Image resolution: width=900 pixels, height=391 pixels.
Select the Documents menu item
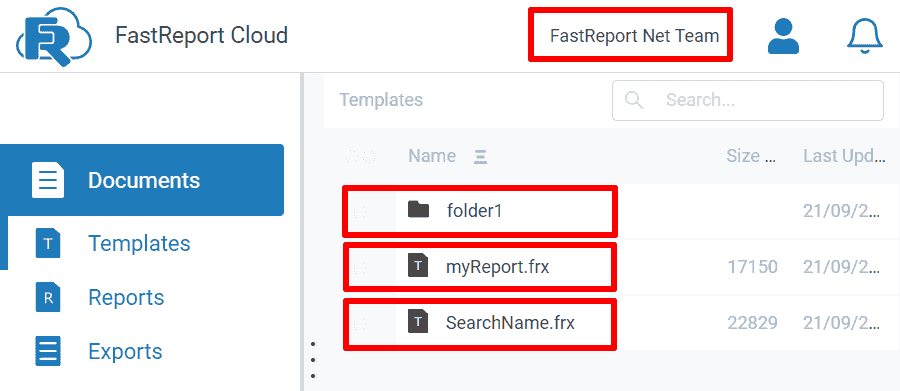(x=142, y=180)
